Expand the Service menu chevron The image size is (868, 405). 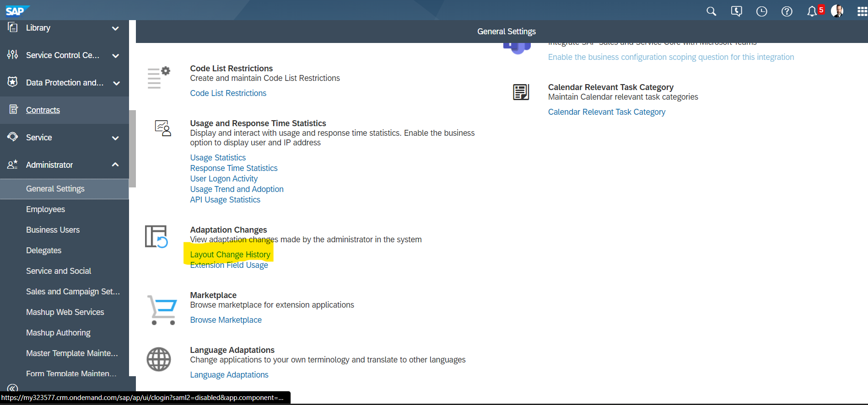115,138
